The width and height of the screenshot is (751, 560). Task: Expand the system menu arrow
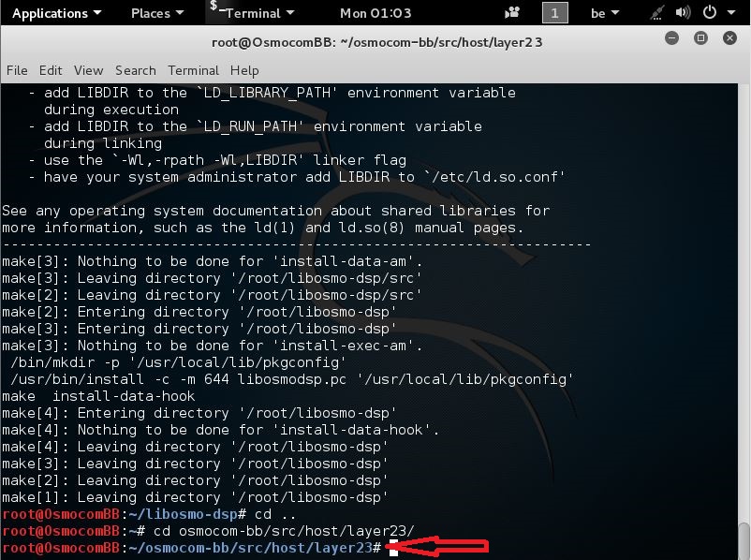pos(731,13)
